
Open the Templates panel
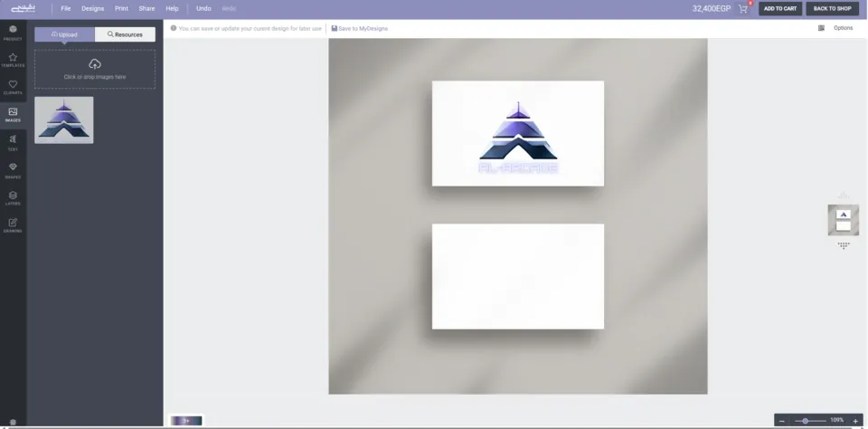(13, 61)
